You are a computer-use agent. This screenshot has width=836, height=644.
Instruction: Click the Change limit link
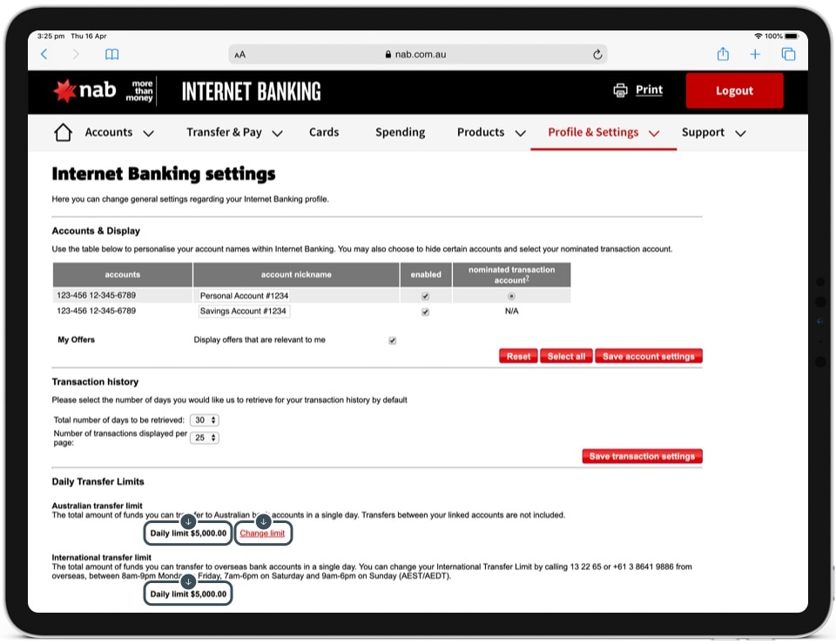tap(262, 533)
